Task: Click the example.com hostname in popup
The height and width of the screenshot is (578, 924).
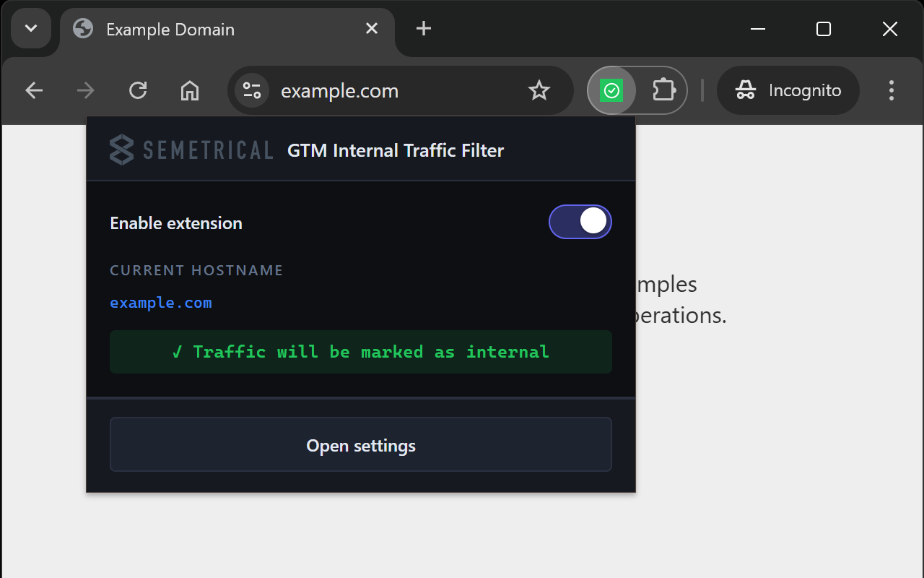Action: pyautogui.click(x=161, y=303)
